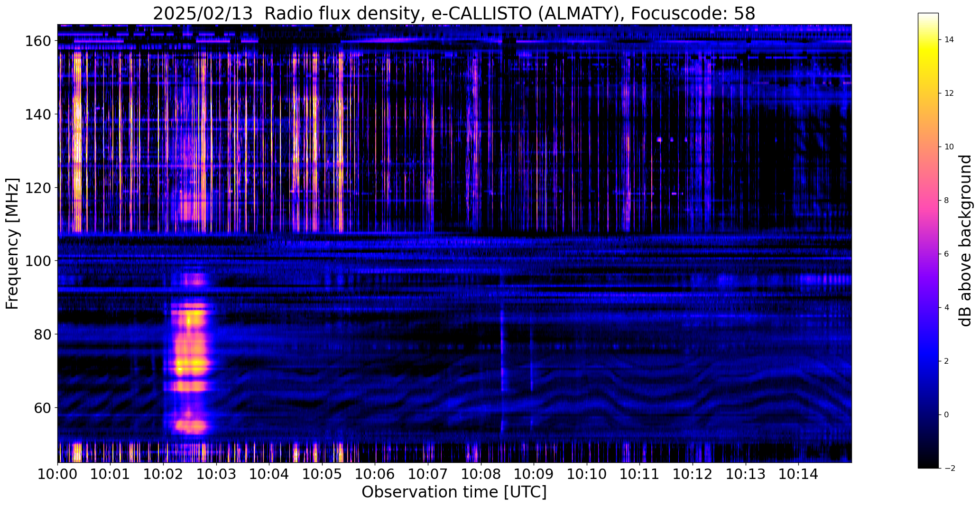This screenshot has height=506, width=980.
Task: Click the 10:13 time tick label
Action: tap(746, 474)
